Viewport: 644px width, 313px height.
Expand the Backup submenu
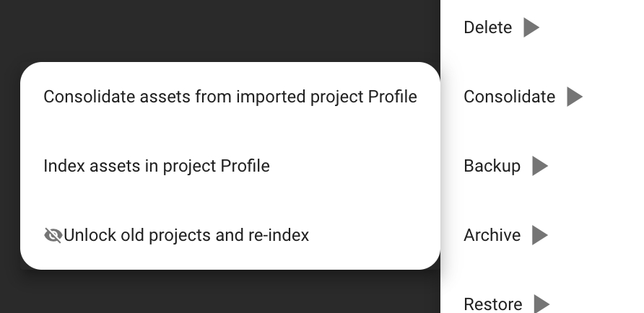(540, 166)
